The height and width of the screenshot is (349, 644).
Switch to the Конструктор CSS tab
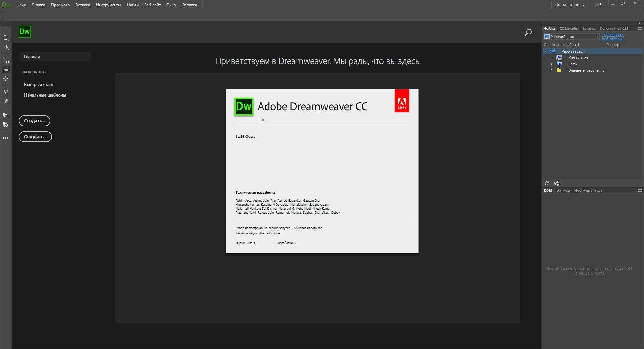coord(614,29)
